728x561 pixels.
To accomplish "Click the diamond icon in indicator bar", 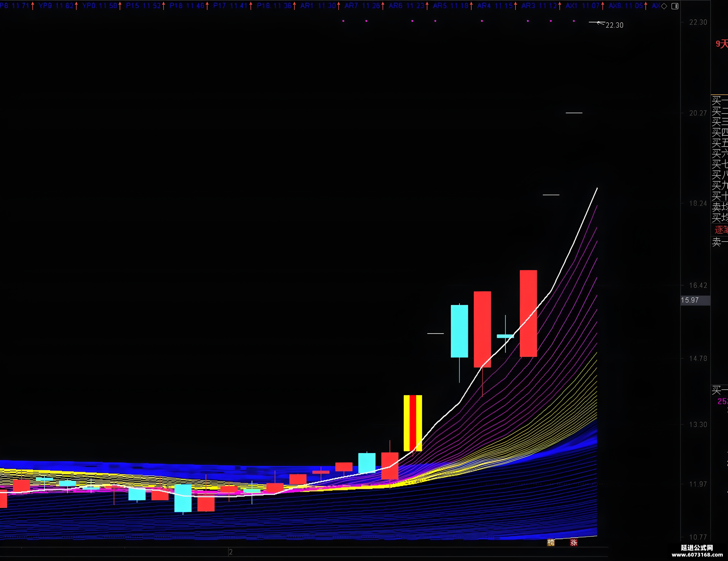I will [664, 6].
